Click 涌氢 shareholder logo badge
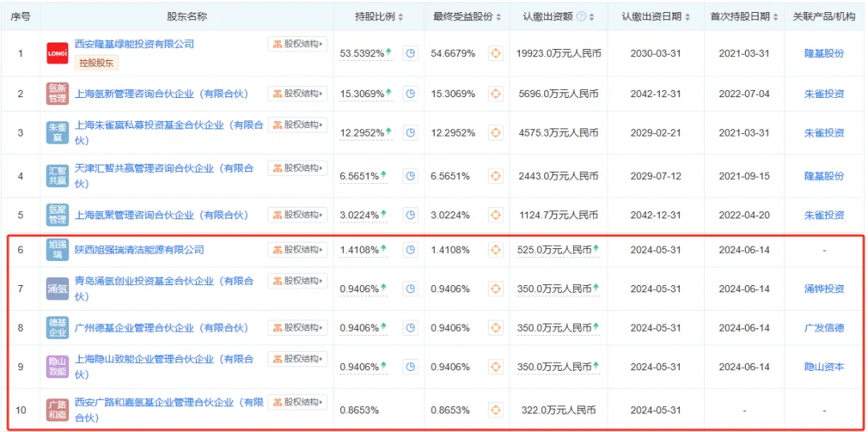Viewport: 868px width, 432px height. tap(57, 289)
